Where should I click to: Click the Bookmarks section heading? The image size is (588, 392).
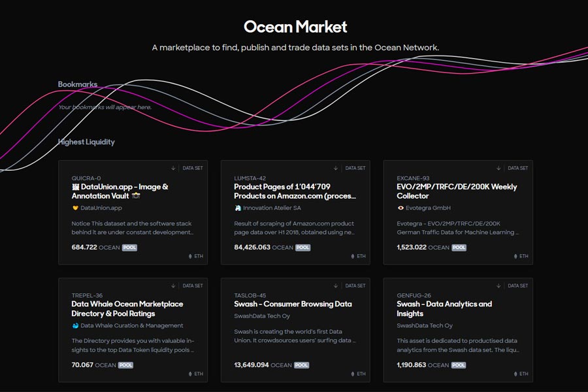pyautogui.click(x=78, y=84)
